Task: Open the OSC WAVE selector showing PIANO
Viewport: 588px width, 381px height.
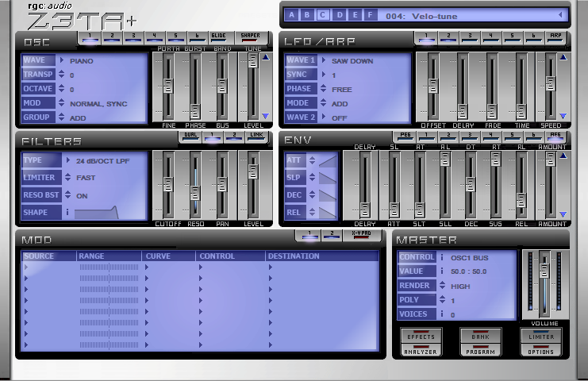Action: point(62,60)
